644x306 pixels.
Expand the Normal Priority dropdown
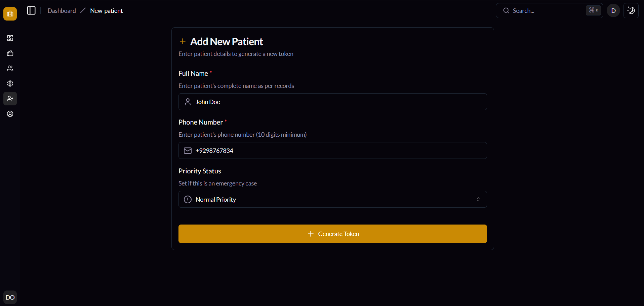pyautogui.click(x=332, y=199)
